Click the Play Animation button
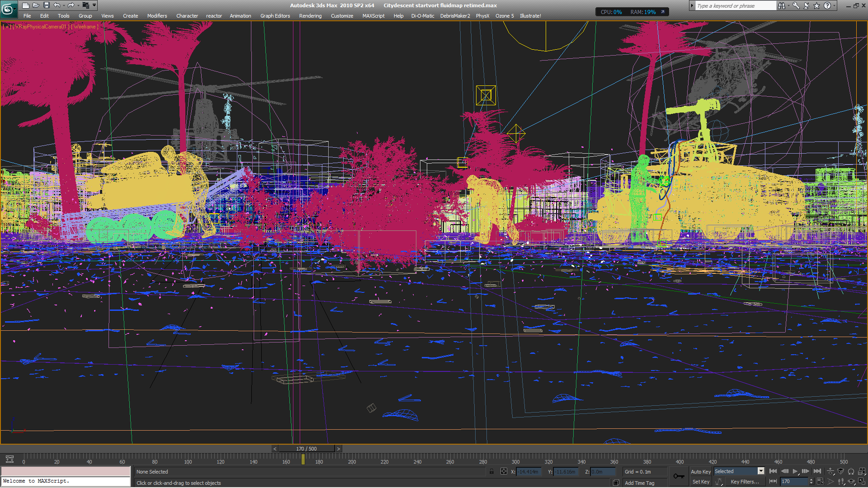 795,472
